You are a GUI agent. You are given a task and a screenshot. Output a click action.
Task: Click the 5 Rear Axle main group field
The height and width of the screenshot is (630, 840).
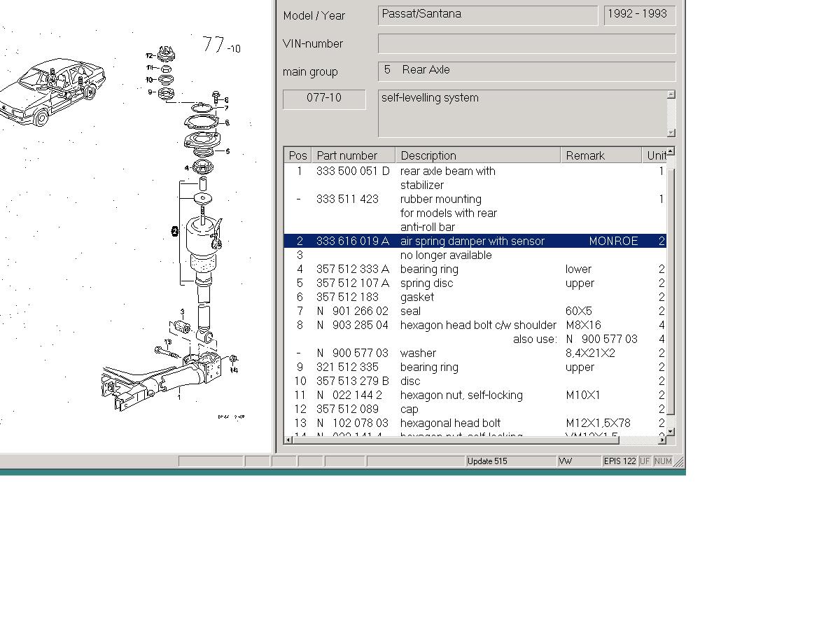point(526,71)
